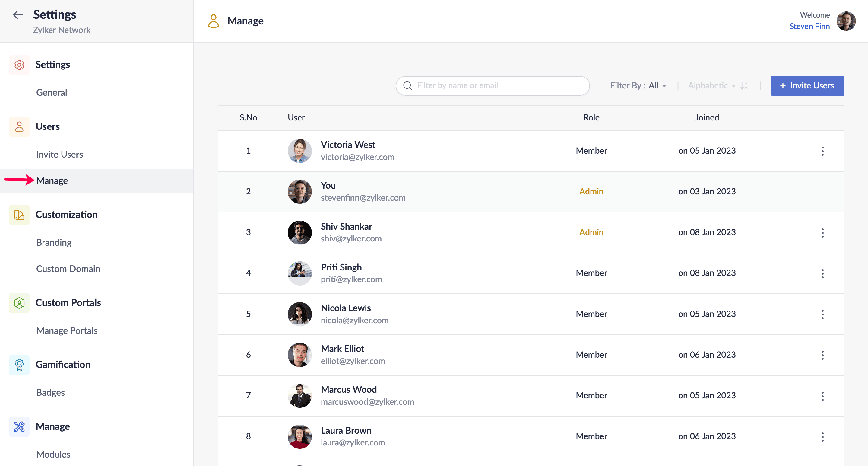Click the back arrow beside Settings
Viewport: 868px width, 466px height.
[17, 14]
